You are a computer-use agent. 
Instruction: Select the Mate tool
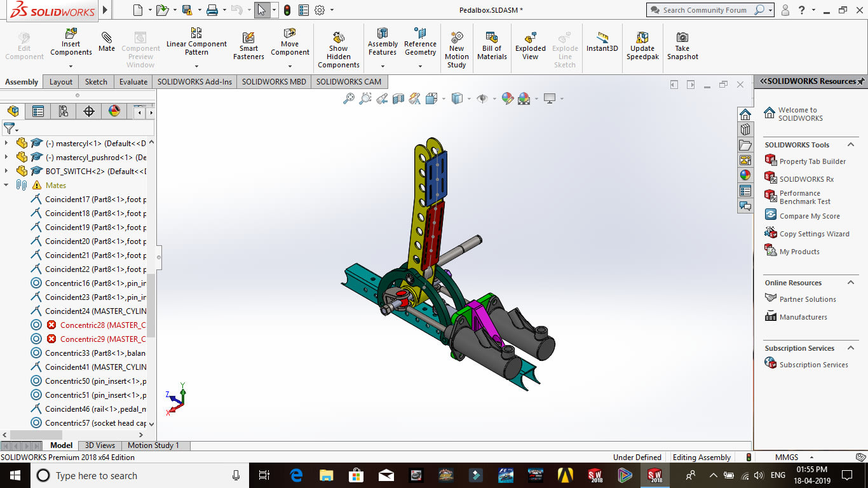click(107, 42)
